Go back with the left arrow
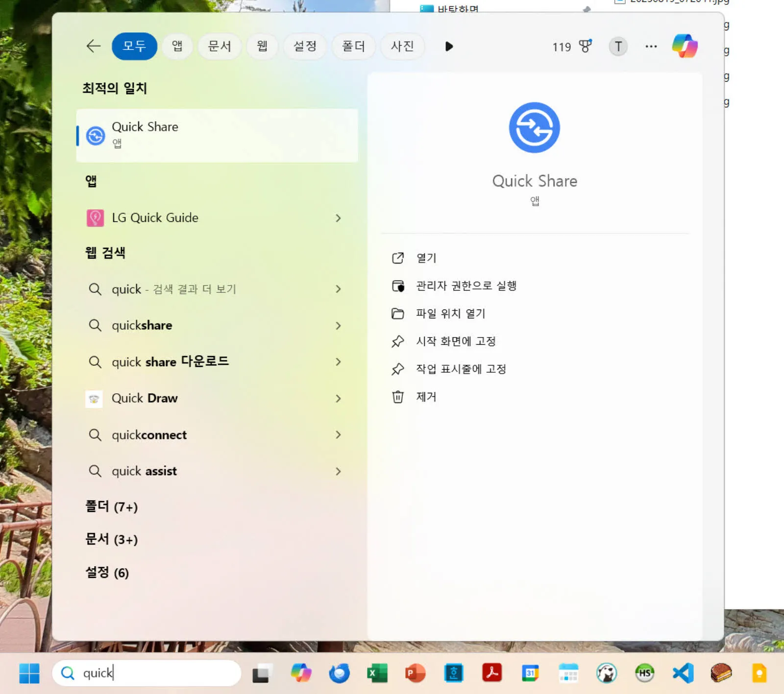Image resolution: width=784 pixels, height=694 pixels. 93,46
